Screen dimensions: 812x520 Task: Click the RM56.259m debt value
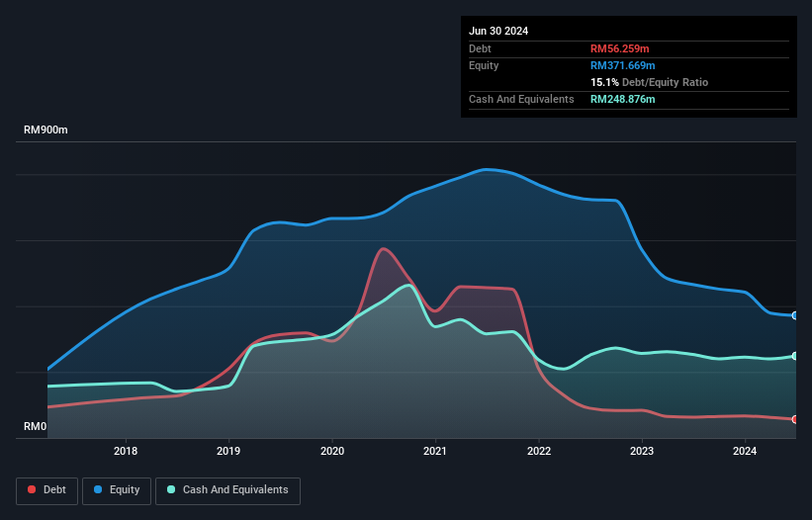619,48
